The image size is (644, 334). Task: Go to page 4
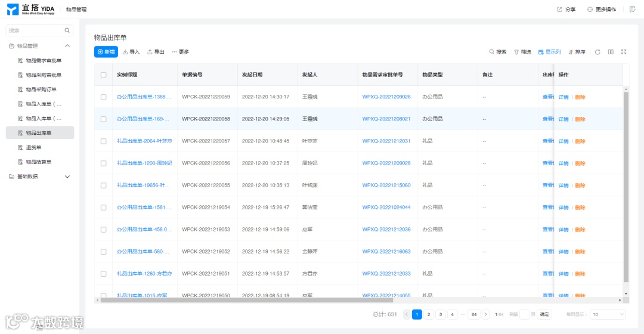pos(452,314)
